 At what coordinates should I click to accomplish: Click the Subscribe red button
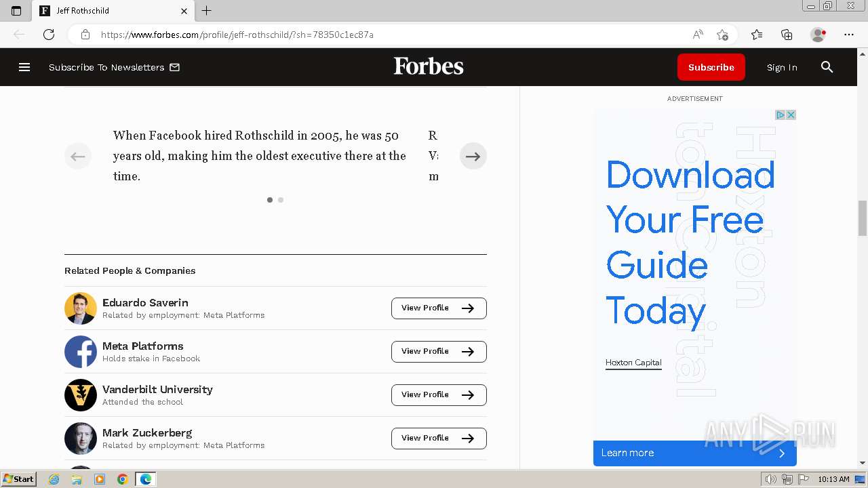(711, 67)
